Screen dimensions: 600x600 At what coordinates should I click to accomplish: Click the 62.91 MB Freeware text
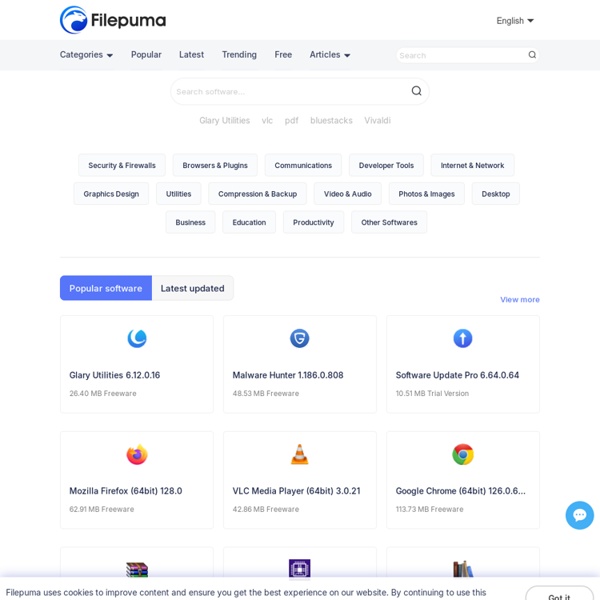(101, 509)
